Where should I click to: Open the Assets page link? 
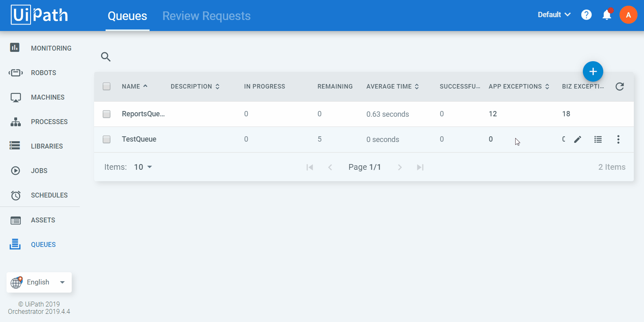coord(43,220)
